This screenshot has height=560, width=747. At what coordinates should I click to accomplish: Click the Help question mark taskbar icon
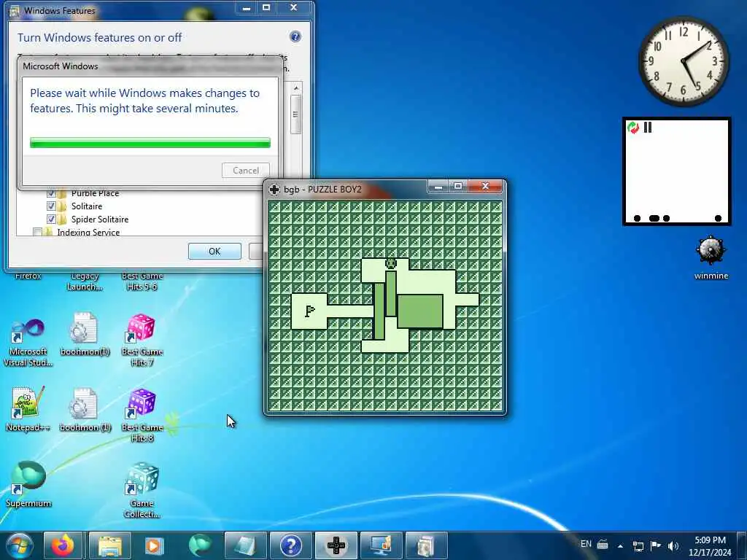coord(290,545)
